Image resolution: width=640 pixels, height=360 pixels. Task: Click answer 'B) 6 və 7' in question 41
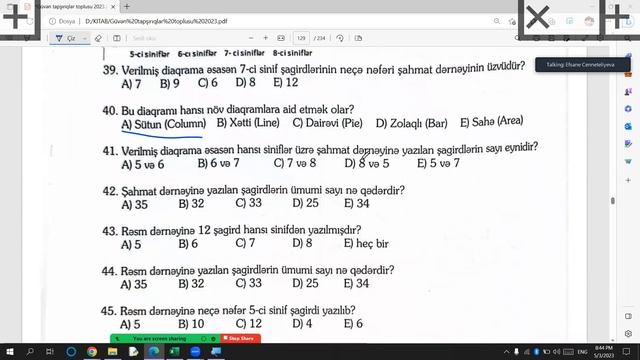[x=219, y=164]
